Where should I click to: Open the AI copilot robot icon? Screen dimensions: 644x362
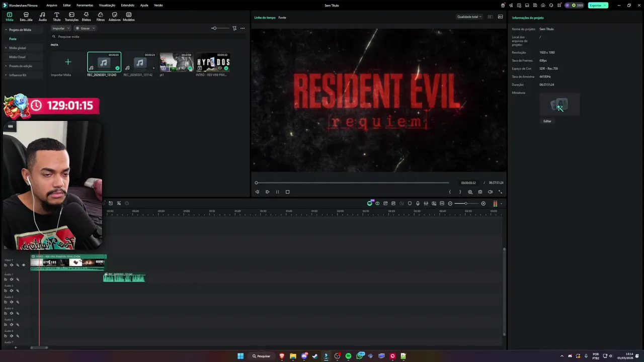pyautogui.click(x=370, y=203)
